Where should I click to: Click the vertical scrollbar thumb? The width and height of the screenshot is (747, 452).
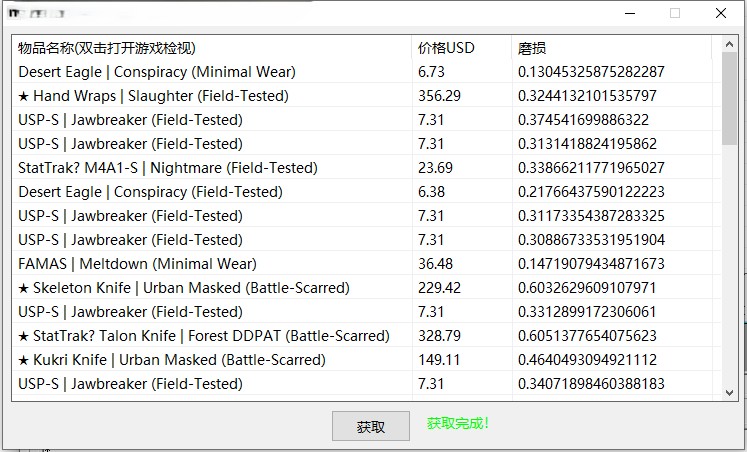(729, 98)
